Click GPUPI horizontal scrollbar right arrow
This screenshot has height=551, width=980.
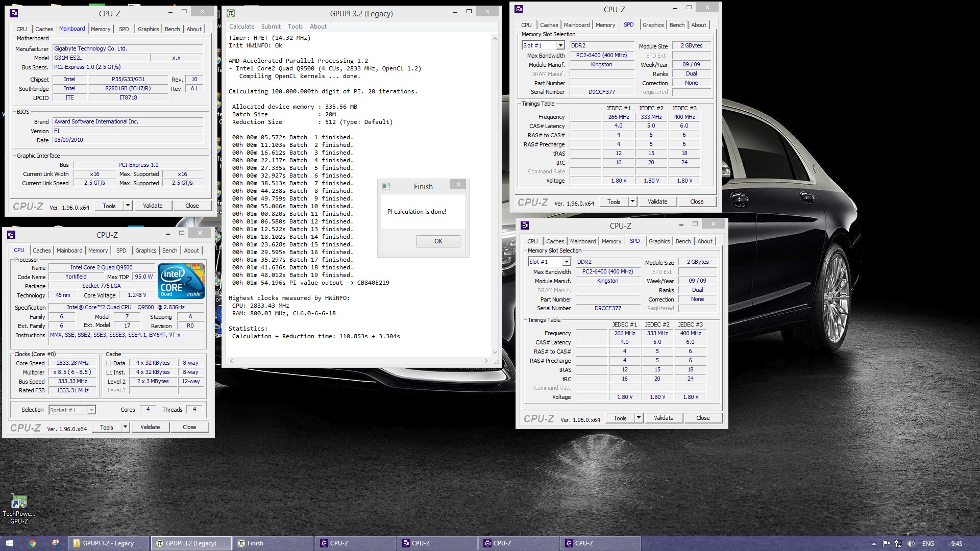tap(486, 361)
